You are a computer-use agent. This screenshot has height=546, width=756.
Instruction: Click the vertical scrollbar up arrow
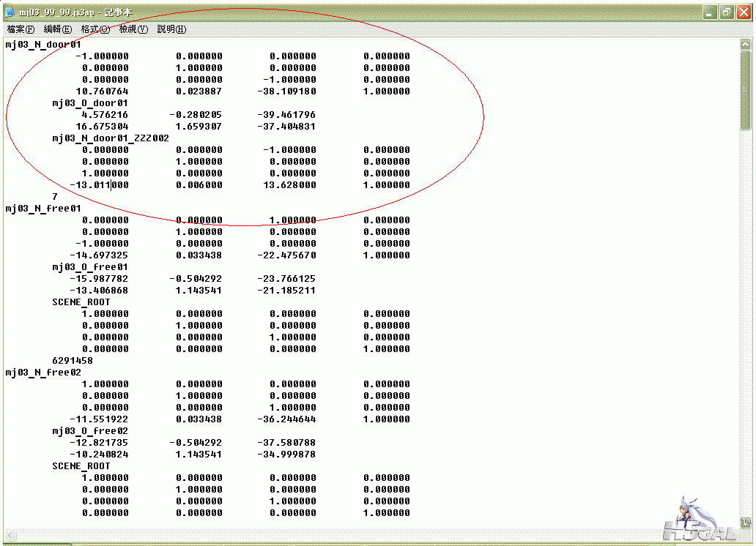click(746, 45)
